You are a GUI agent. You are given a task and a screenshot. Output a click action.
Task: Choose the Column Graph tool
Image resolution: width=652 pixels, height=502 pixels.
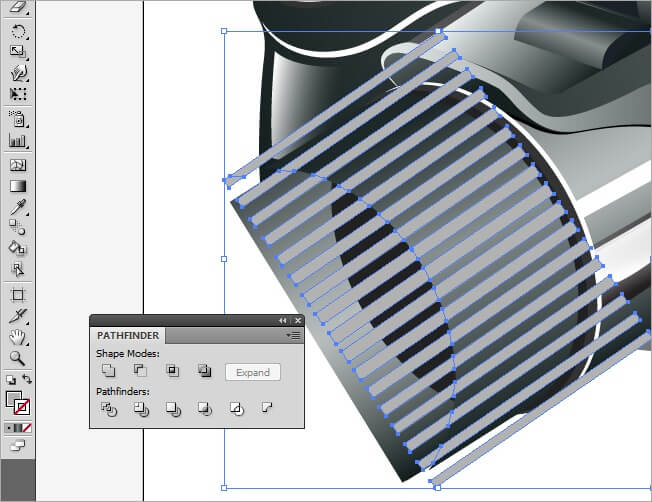(x=17, y=141)
